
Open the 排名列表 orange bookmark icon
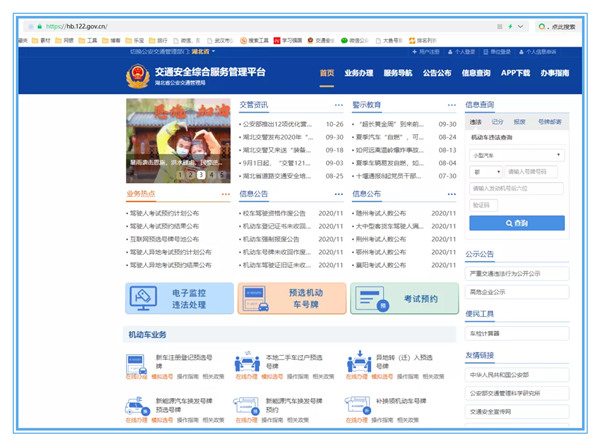412,41
